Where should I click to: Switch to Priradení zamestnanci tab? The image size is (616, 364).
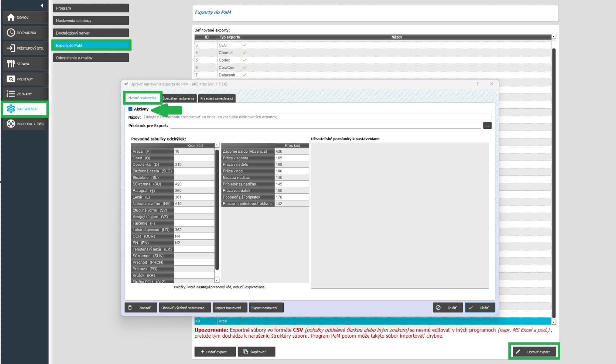(x=217, y=98)
